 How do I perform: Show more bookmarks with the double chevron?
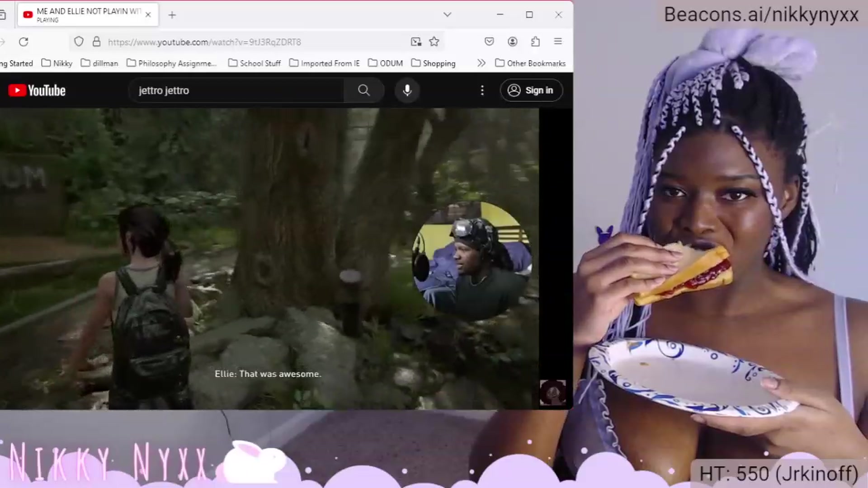(x=481, y=63)
